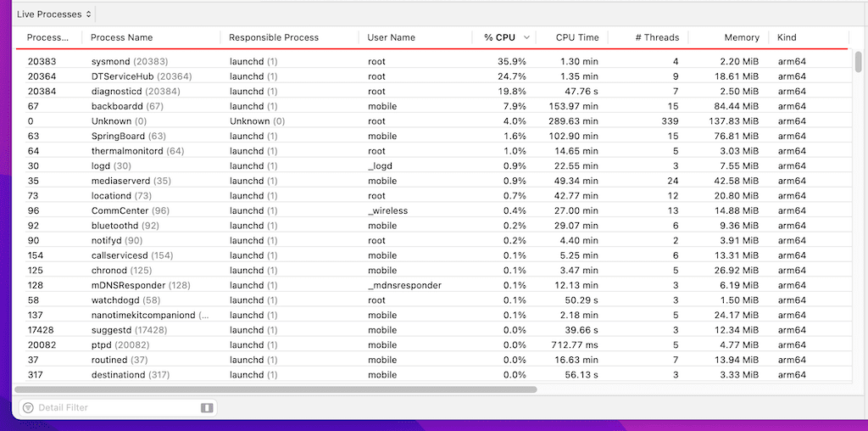Click the vertical scrollbar thumb

tap(859, 63)
